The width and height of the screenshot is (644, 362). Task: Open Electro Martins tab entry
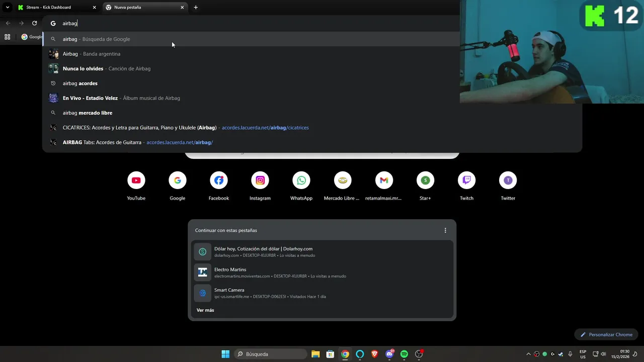pos(322,272)
